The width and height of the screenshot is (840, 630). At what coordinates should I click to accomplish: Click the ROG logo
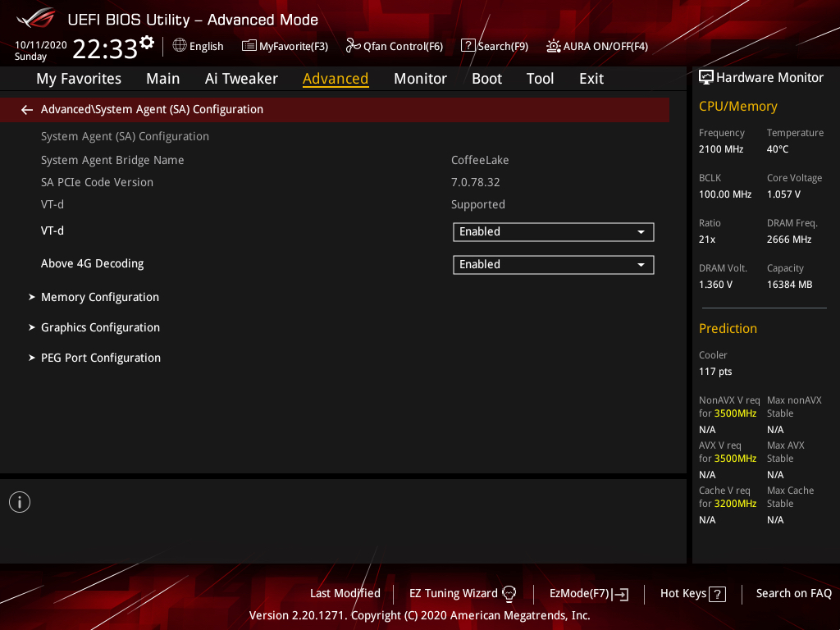point(36,18)
